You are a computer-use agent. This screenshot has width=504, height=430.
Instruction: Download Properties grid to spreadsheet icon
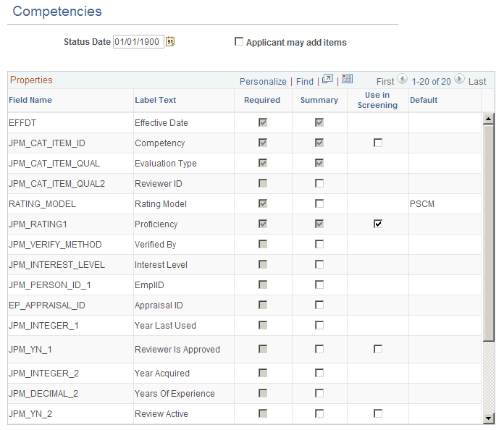pos(347,79)
